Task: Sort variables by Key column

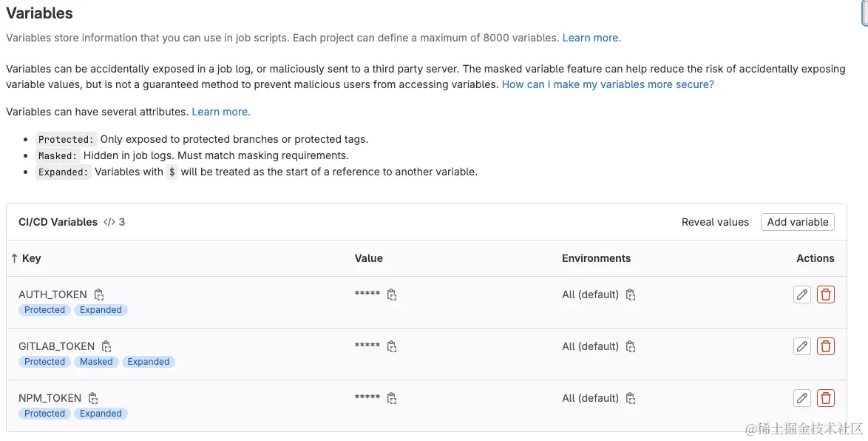Action: (x=27, y=258)
